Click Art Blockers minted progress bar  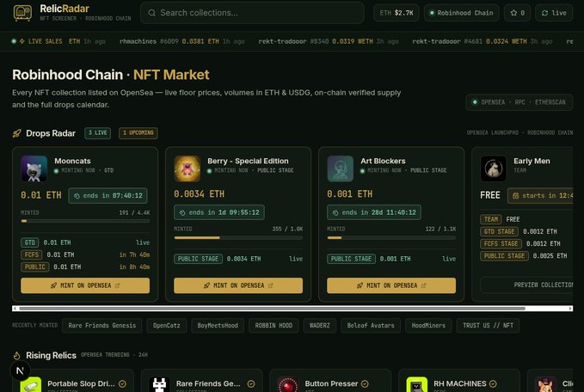391,237
